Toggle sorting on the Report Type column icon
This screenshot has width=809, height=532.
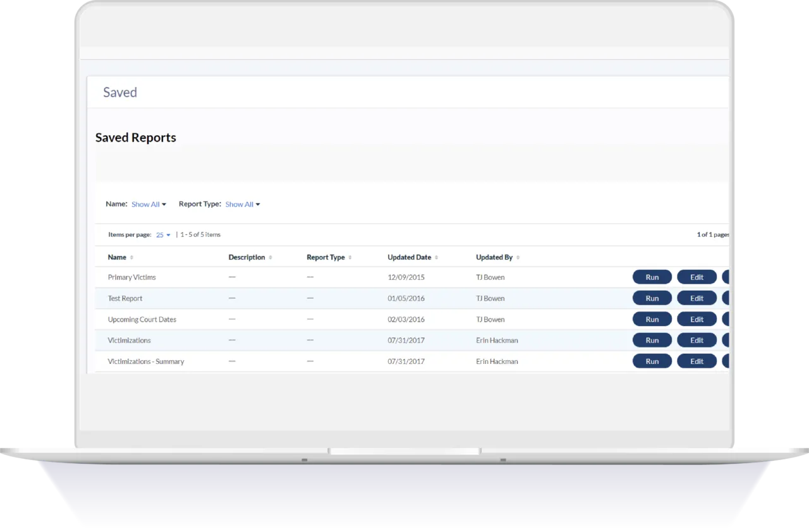350,258
